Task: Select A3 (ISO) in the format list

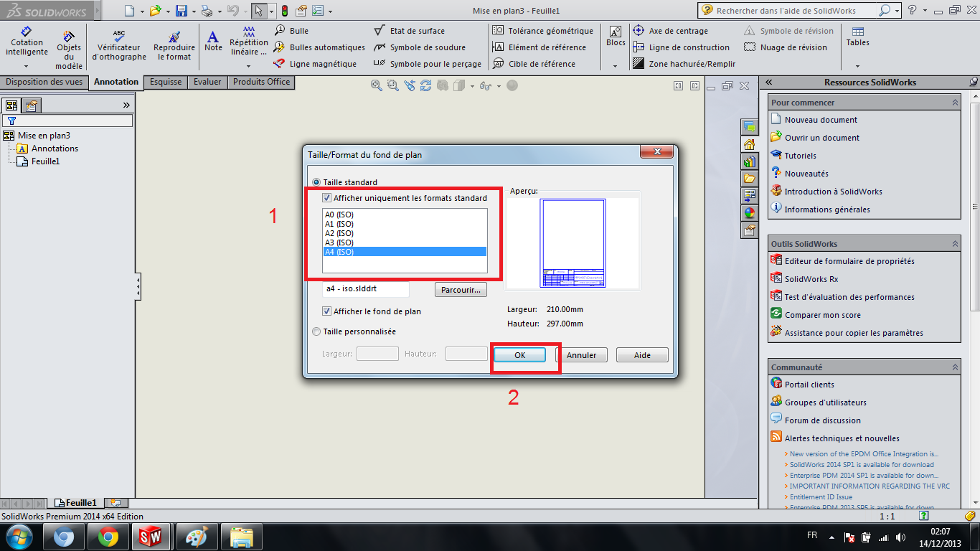Action: coord(337,242)
